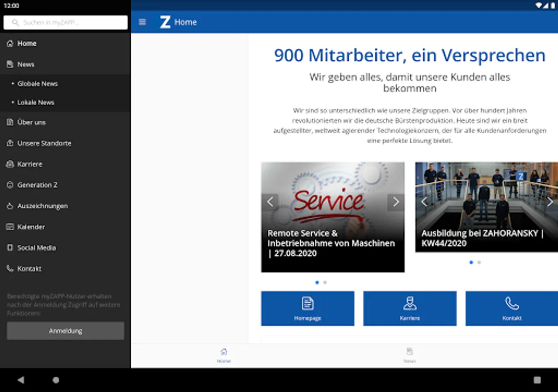The width and height of the screenshot is (558, 392).
Task: Open Kalender in sidebar
Action: [x=65, y=227]
